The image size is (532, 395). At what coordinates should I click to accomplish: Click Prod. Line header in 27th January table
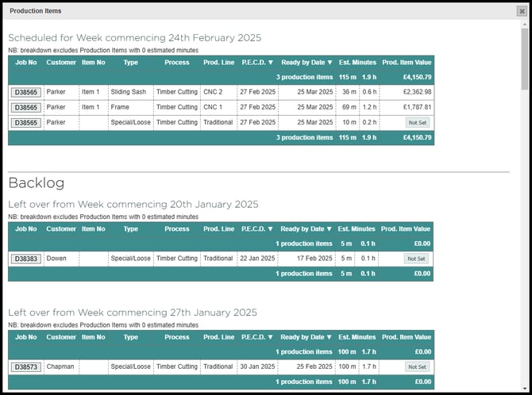pos(218,337)
